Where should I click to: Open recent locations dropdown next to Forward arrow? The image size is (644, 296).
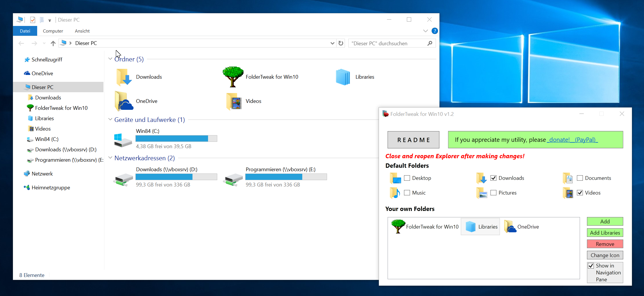tap(44, 43)
